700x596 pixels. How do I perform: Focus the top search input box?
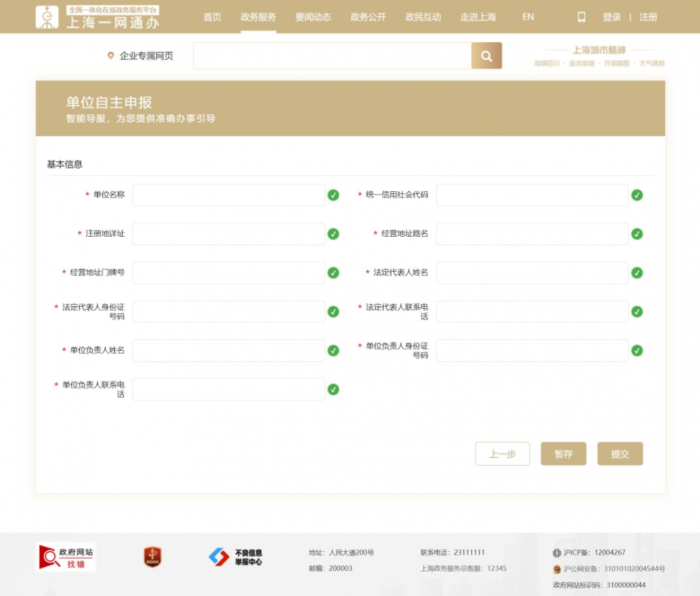click(332, 56)
